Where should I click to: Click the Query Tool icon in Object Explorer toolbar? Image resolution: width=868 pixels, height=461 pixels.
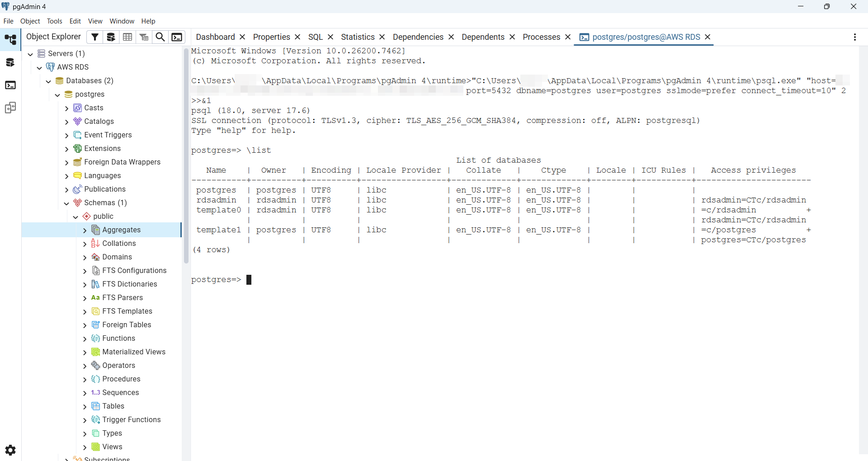click(x=111, y=37)
